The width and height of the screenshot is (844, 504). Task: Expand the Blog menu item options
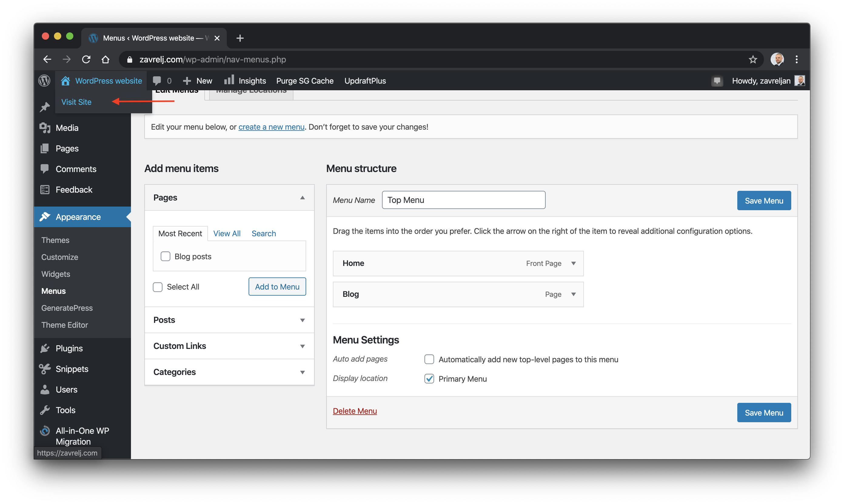574,294
